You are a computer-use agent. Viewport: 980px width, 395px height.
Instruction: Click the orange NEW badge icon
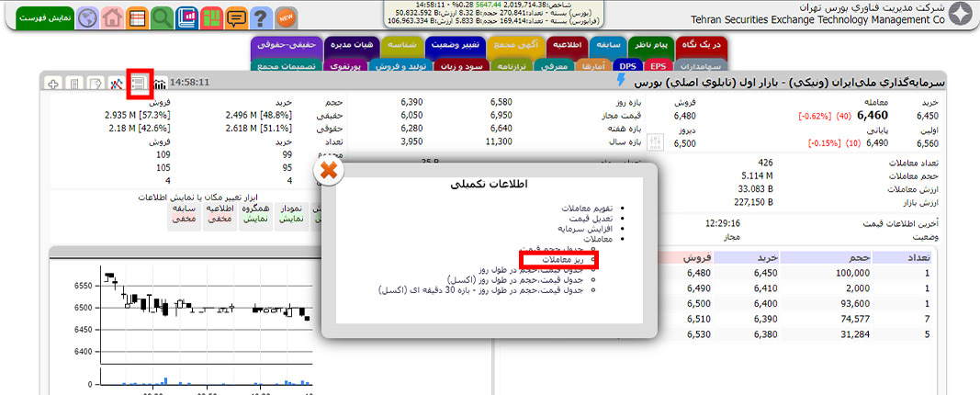coord(287,17)
